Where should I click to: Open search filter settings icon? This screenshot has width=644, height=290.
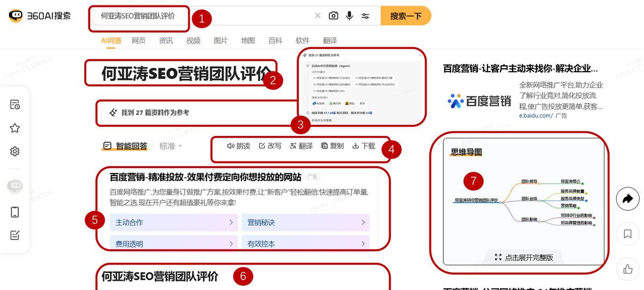click(365, 16)
